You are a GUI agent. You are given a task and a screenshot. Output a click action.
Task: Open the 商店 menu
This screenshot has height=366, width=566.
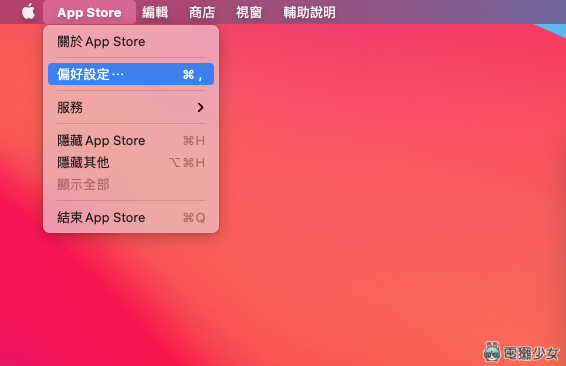pos(202,12)
